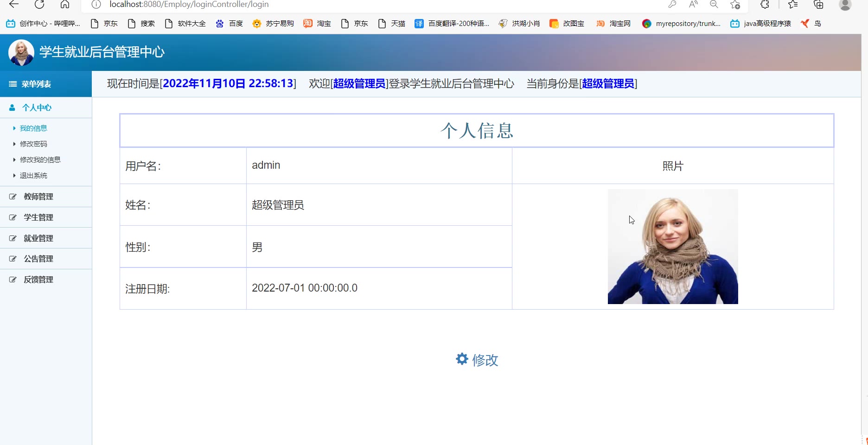Click the 修改 gear link
Image resolution: width=868 pixels, height=445 pixels.
(x=477, y=360)
